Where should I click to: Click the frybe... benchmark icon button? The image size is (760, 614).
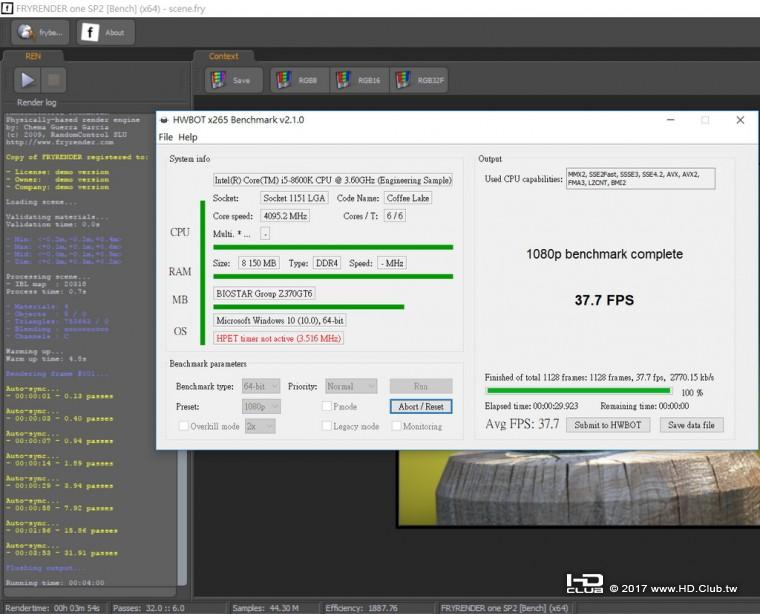pos(39,32)
